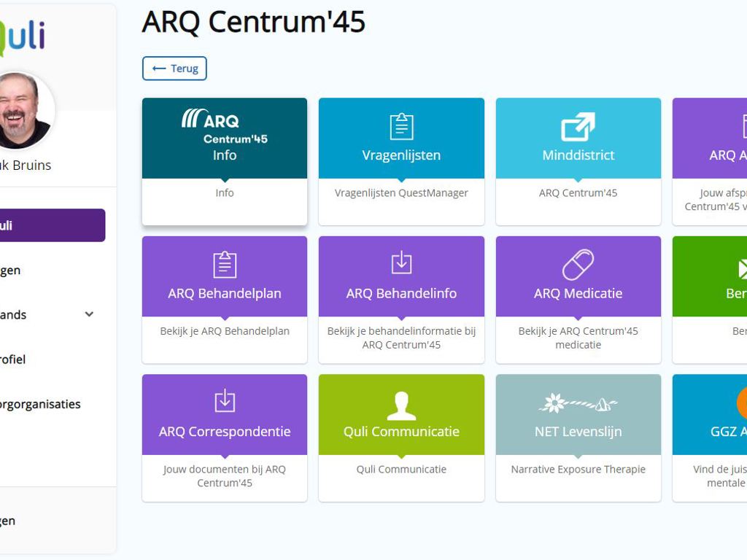Click 'Bekijk je ARQ Behandelplan' description
The width and height of the screenshot is (747, 560).
coord(224,331)
